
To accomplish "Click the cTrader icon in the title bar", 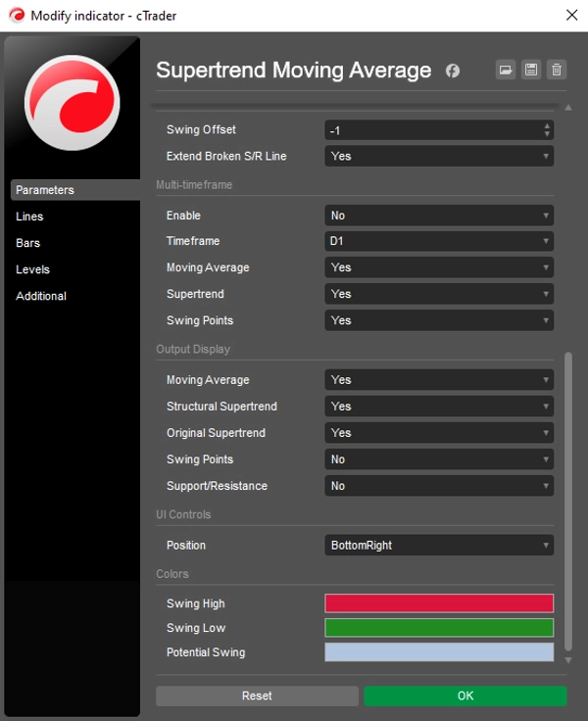I will point(17,15).
